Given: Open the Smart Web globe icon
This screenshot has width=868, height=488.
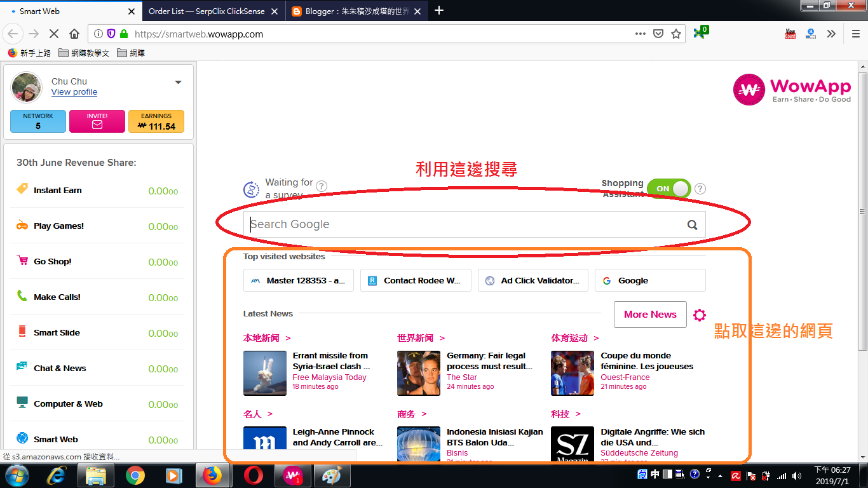Looking at the screenshot, I should click(22, 438).
